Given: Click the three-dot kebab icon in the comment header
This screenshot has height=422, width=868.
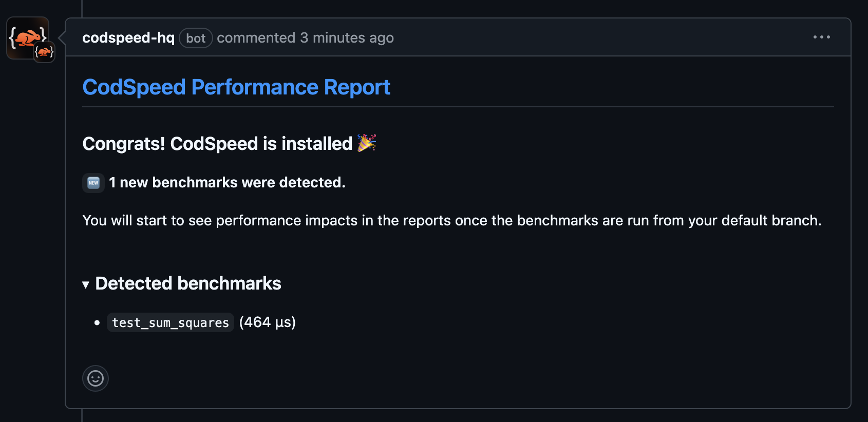Looking at the screenshot, I should [x=822, y=37].
